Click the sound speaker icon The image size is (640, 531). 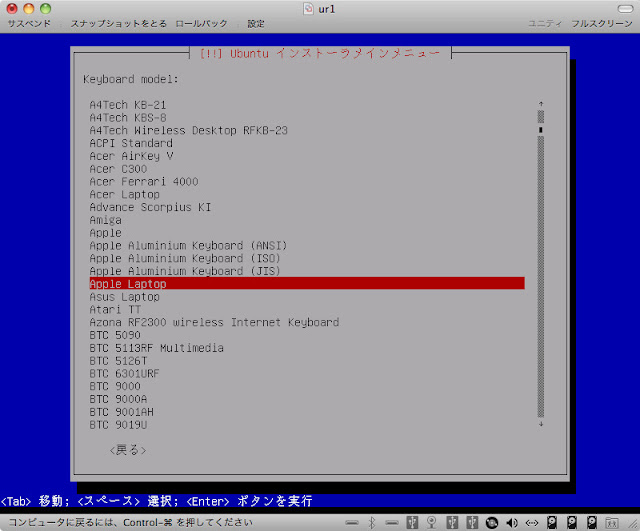[x=512, y=522]
